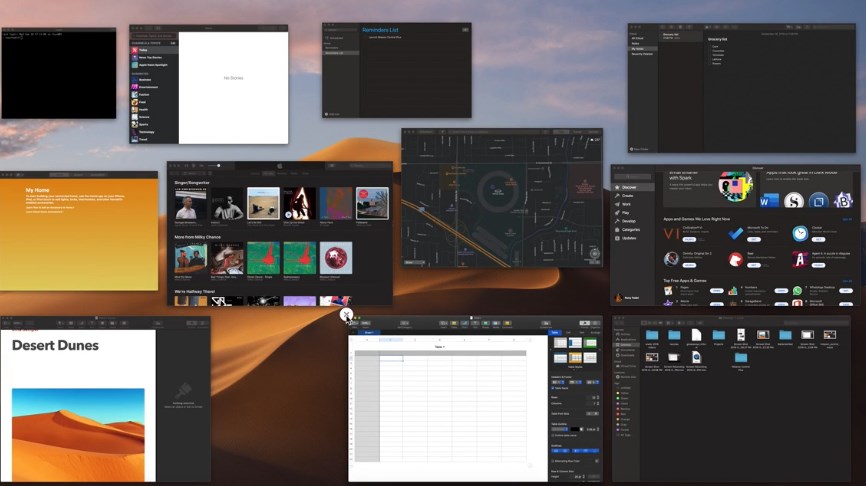The height and width of the screenshot is (486, 866).
Task: Click Add List in Reminders window
Action: pos(333,114)
